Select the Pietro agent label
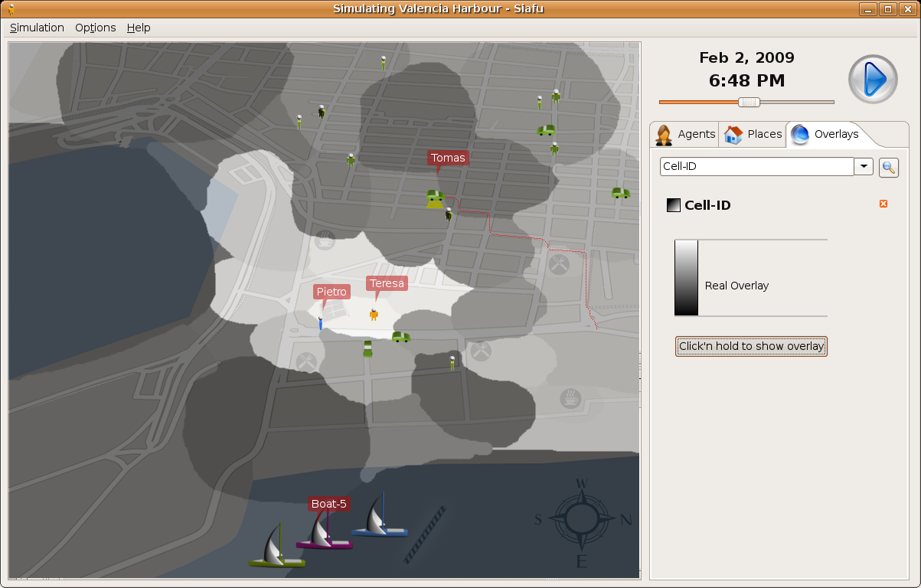 (x=331, y=292)
